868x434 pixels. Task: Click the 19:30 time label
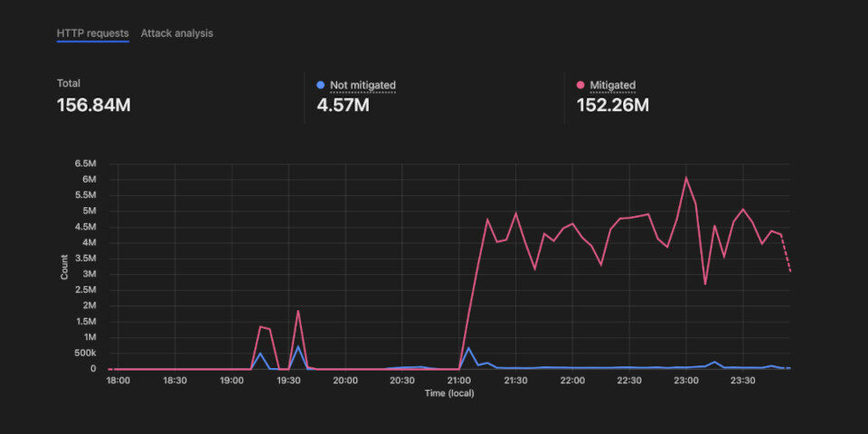[288, 381]
